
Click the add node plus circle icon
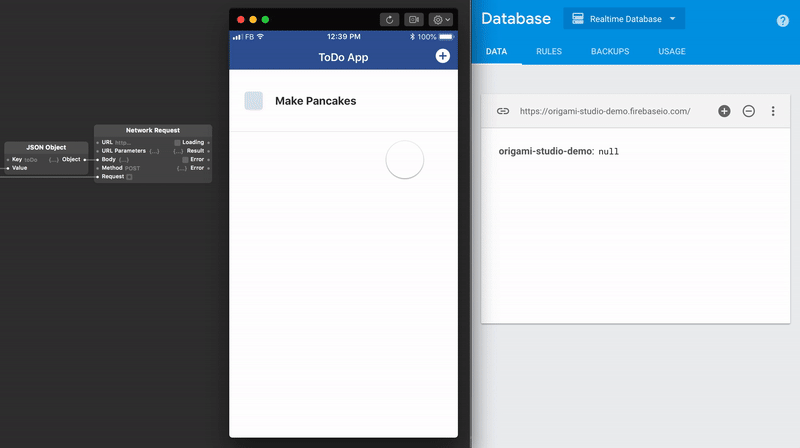click(x=724, y=111)
